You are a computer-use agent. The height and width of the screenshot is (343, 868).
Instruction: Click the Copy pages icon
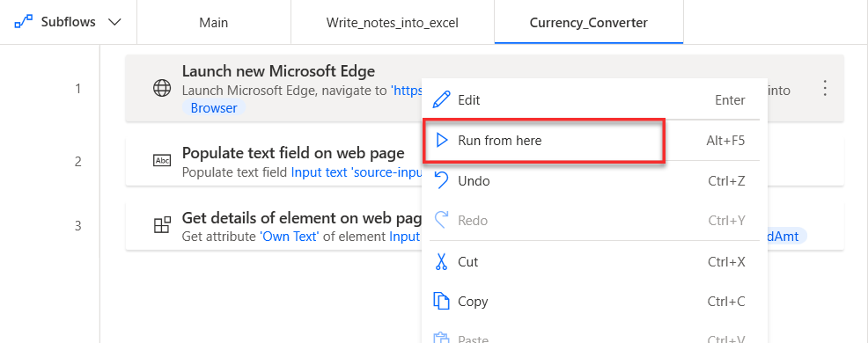tap(441, 302)
